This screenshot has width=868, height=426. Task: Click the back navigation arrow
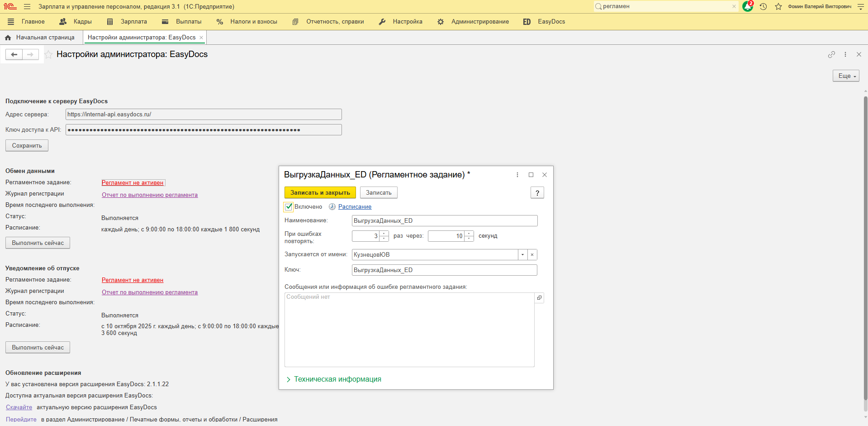14,54
